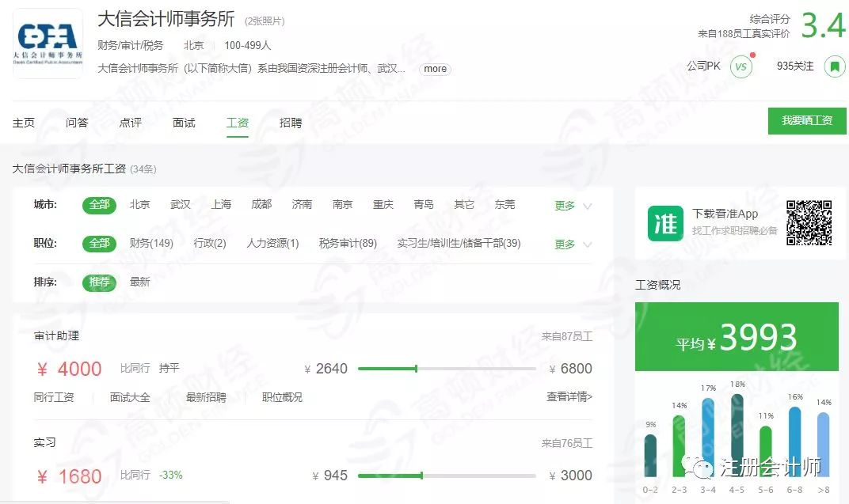Click the ¥ 1680 internship salary figure

[70, 476]
